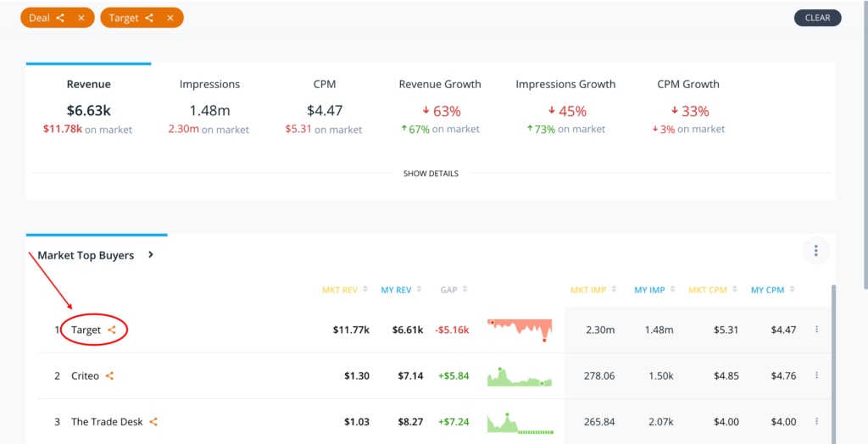This screenshot has height=444, width=868.
Task: Open Market Top Buyers panel options menu
Action: pos(816,251)
